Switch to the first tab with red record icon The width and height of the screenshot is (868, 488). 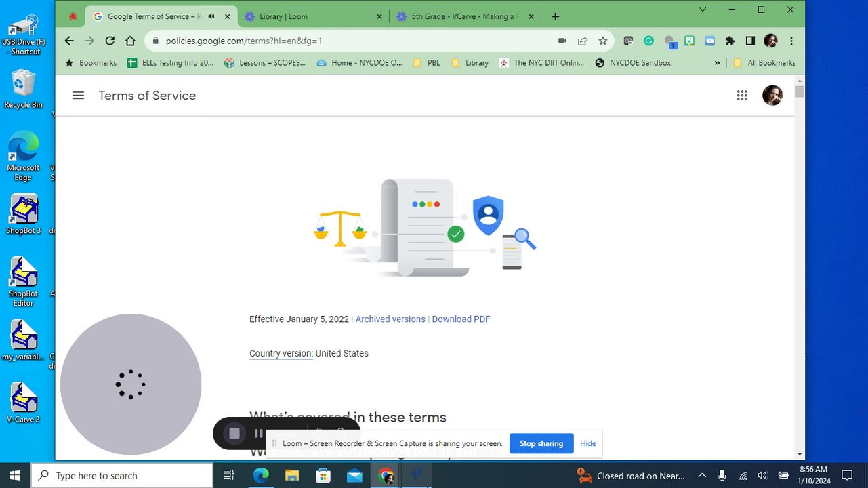tap(73, 16)
